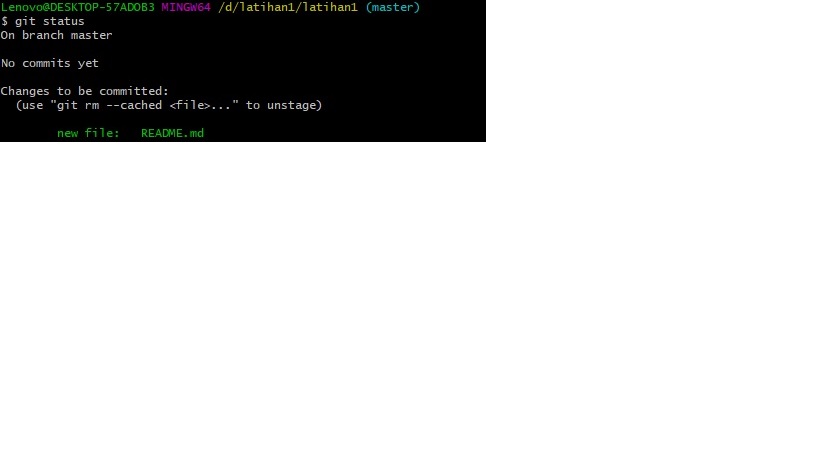Image resolution: width=819 pixels, height=460 pixels.
Task: Click the Changes to be committed heading
Action: (85, 91)
